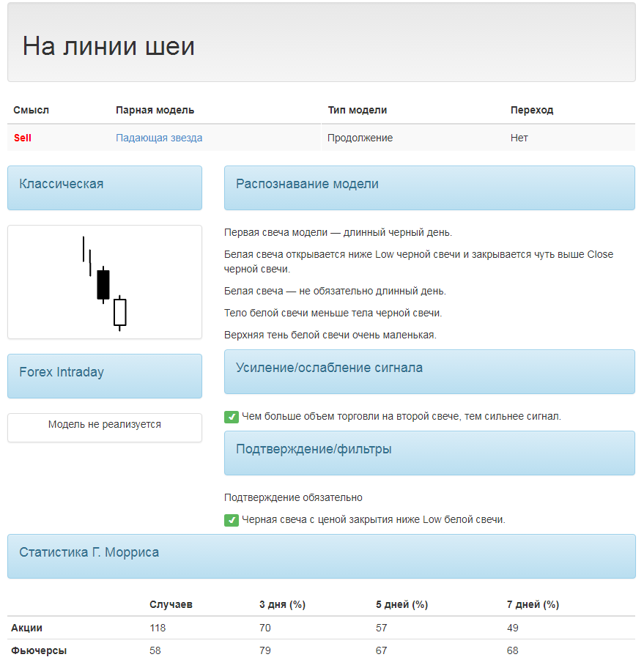The width and height of the screenshot is (644, 668).
Task: Click 'Первая свеча модели — длинный черный день.' text
Action: (x=338, y=232)
